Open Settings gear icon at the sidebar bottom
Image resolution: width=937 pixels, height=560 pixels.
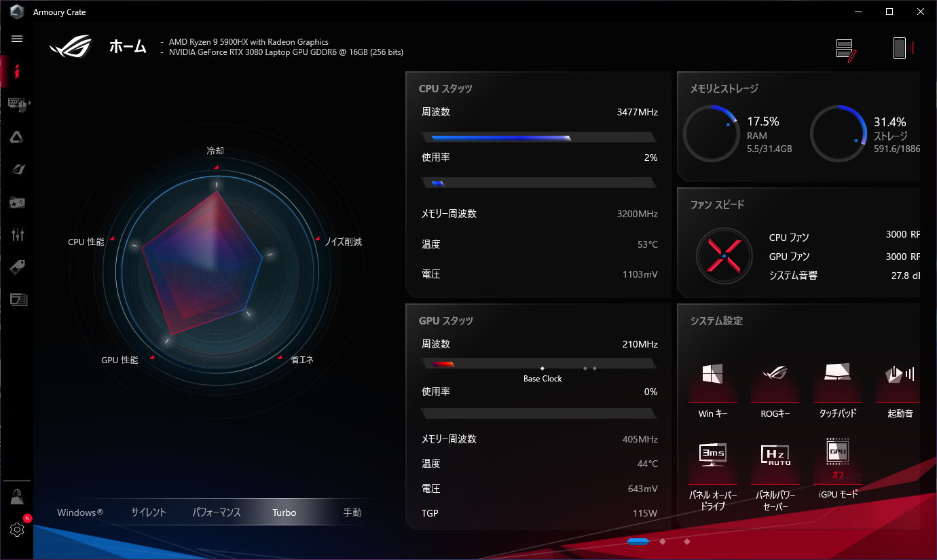pos(17,529)
